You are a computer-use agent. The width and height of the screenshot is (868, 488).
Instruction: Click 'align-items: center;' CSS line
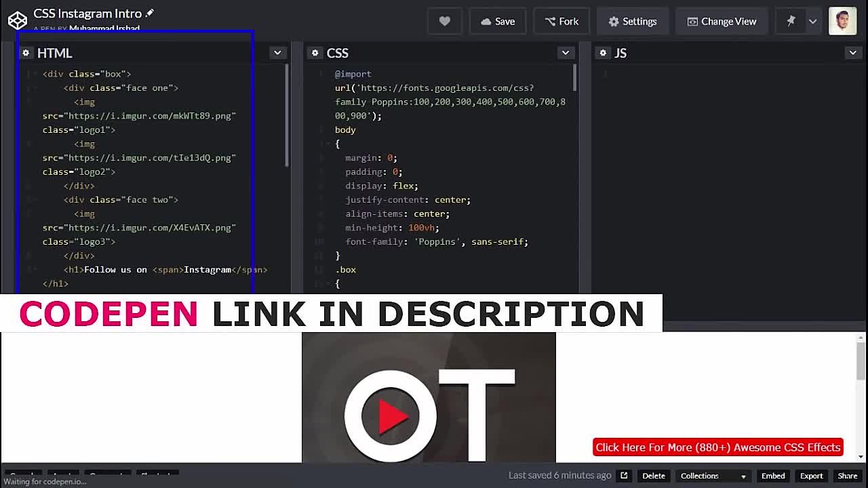[397, 213]
